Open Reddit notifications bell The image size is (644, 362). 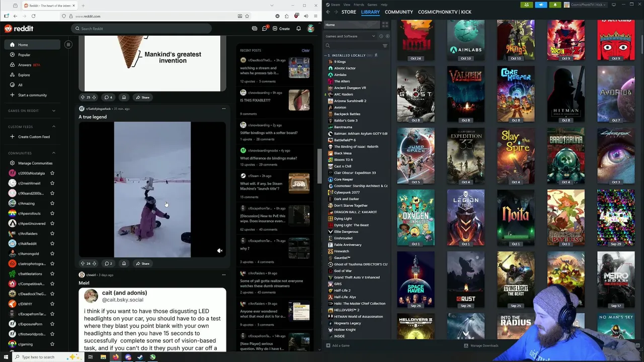click(x=298, y=29)
